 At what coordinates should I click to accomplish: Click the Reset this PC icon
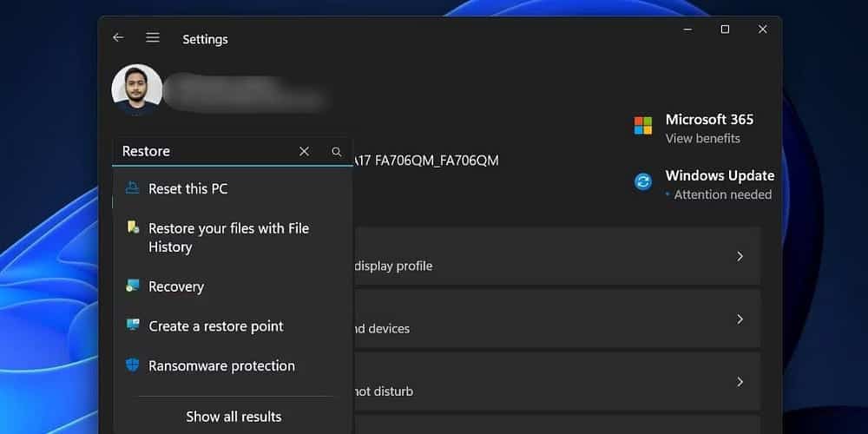click(x=132, y=188)
